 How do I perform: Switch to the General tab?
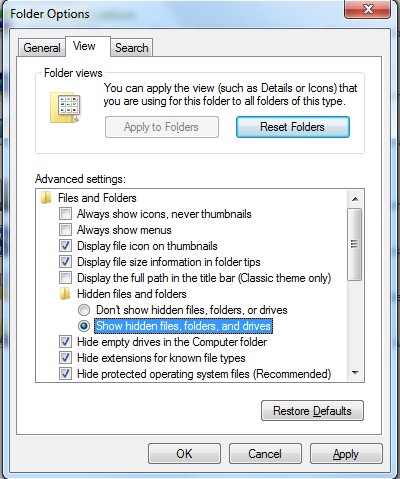click(x=42, y=48)
